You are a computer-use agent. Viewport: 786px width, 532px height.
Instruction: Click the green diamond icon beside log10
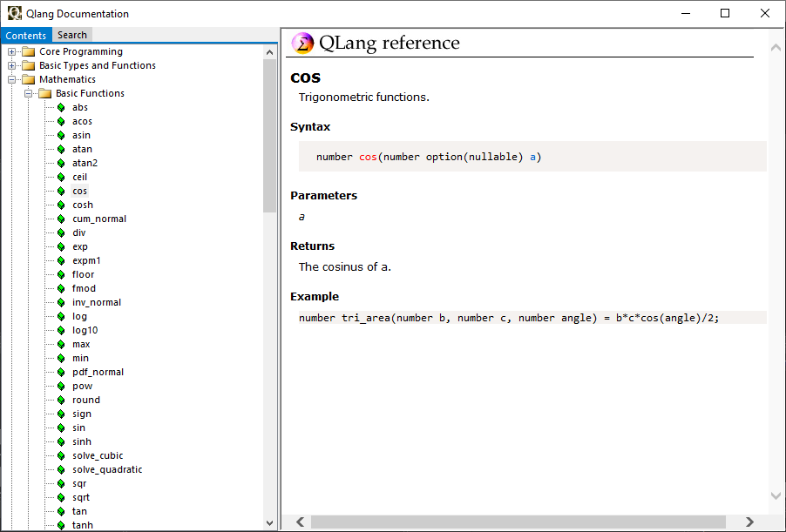click(61, 330)
